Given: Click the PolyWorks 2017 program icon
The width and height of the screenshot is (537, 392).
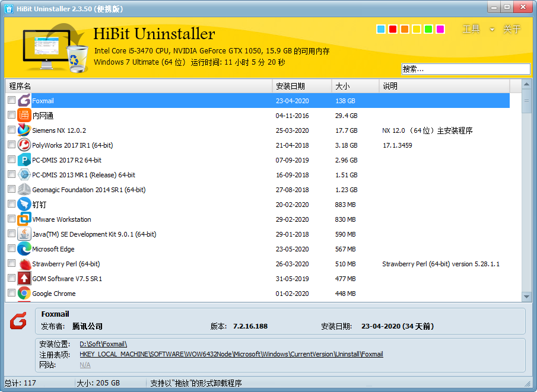Looking at the screenshot, I should click(24, 145).
